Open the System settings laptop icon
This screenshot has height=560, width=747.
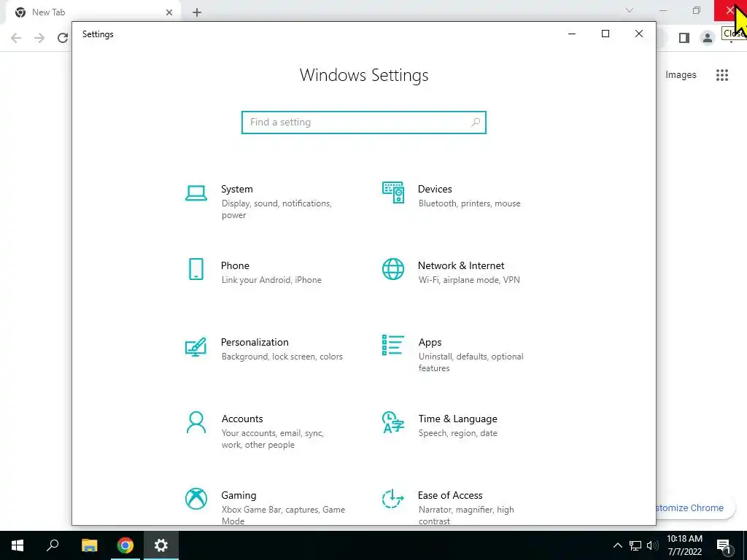(196, 193)
